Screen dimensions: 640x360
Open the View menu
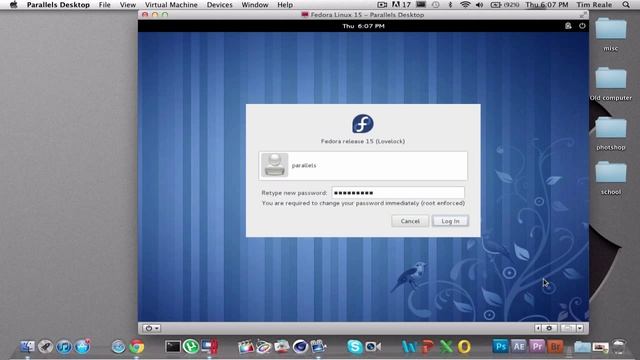128,5
